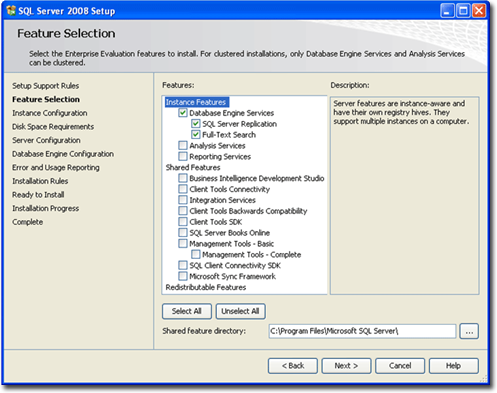Select the Shared Features tree node
Image resolution: width=497 pixels, height=393 pixels.
pos(193,167)
